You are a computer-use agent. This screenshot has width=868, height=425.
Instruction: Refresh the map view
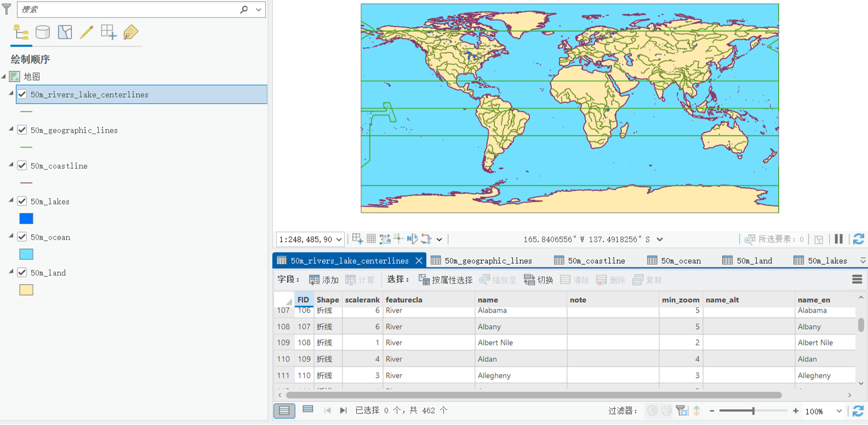click(858, 239)
